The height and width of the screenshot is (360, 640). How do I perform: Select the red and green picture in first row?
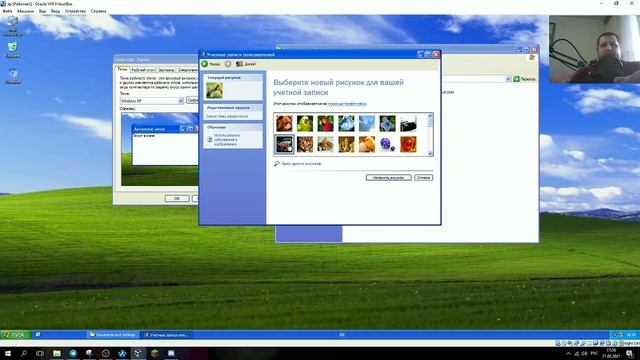tap(325, 123)
